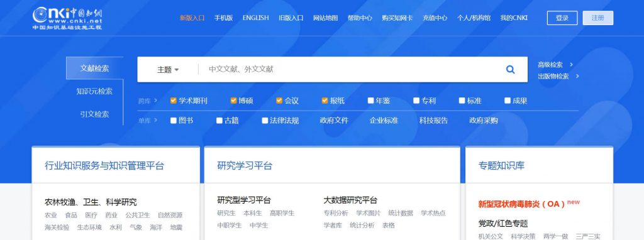Screen dimensions: 644x240
Task: Click the 政府采购 link
Action: (484, 121)
